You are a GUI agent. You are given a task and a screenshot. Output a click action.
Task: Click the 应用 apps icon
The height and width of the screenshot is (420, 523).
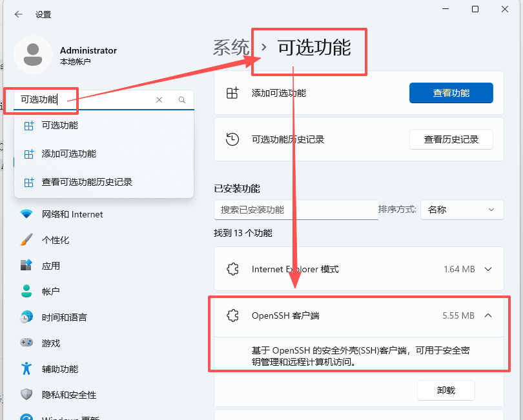26,265
